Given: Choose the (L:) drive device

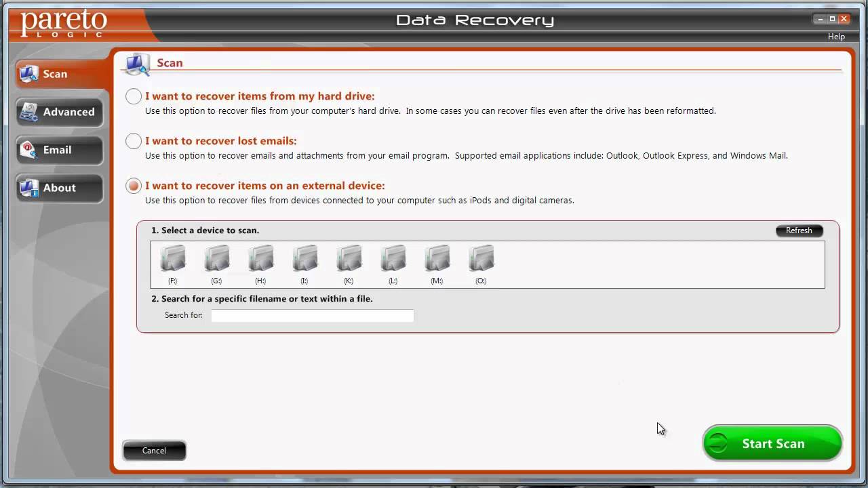Looking at the screenshot, I should click(x=393, y=264).
